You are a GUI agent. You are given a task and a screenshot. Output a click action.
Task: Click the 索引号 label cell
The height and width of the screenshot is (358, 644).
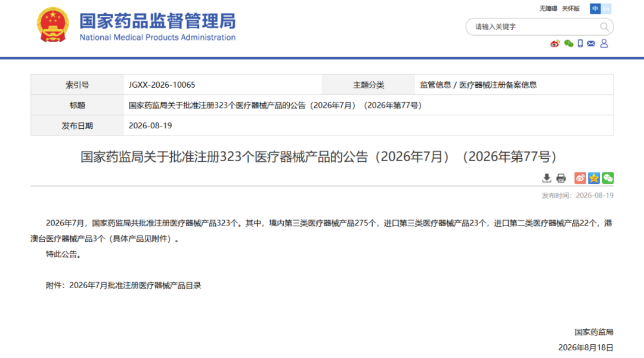pyautogui.click(x=77, y=85)
